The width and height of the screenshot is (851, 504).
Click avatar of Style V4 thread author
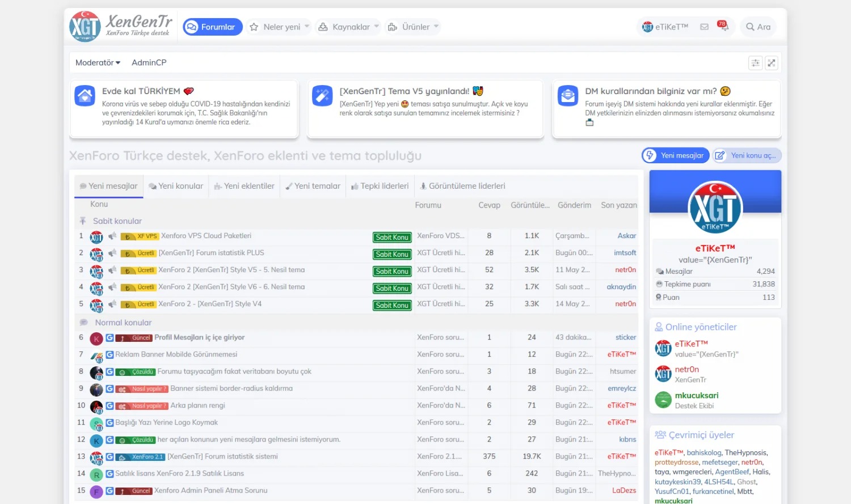pyautogui.click(x=96, y=305)
